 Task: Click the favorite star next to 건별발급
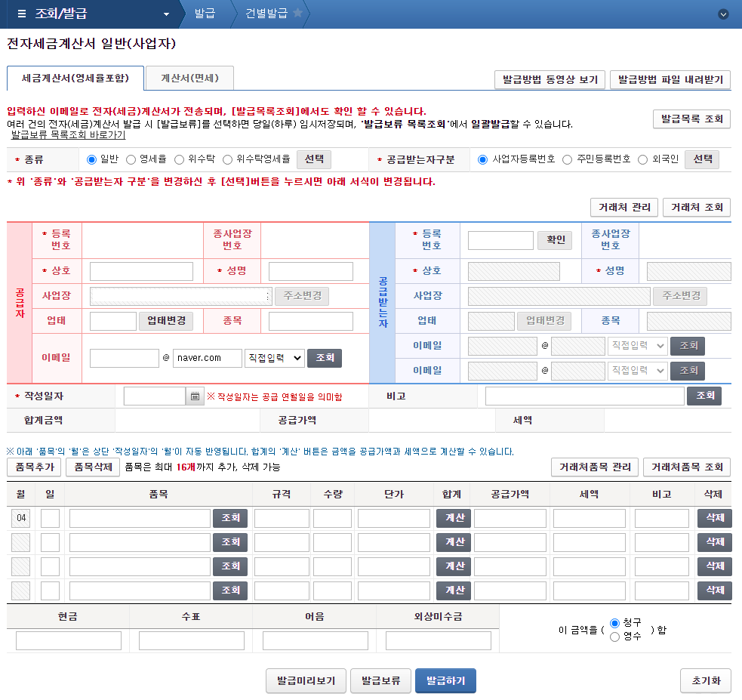pos(297,12)
